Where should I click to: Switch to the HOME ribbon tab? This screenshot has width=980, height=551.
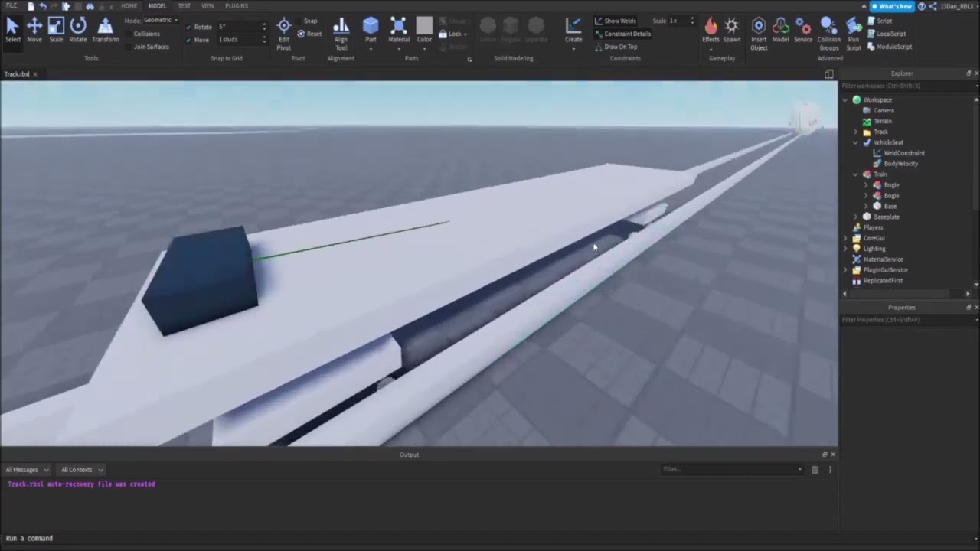(129, 6)
